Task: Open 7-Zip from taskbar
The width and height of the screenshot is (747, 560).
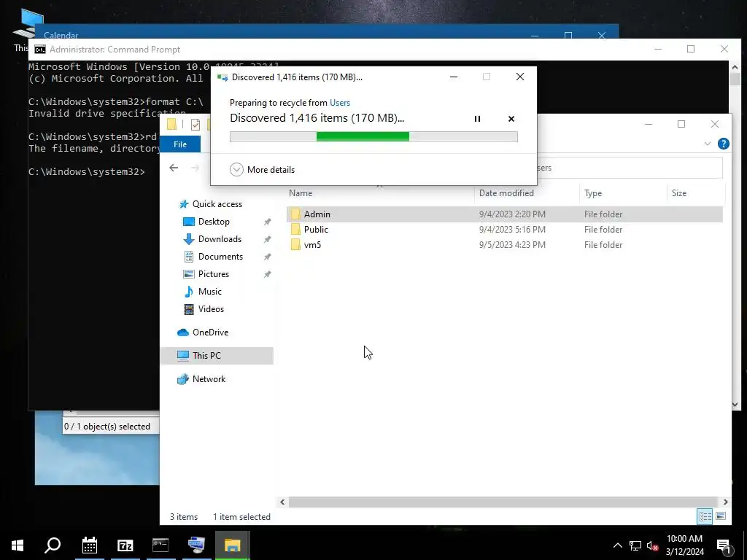Action: pyautogui.click(x=125, y=545)
